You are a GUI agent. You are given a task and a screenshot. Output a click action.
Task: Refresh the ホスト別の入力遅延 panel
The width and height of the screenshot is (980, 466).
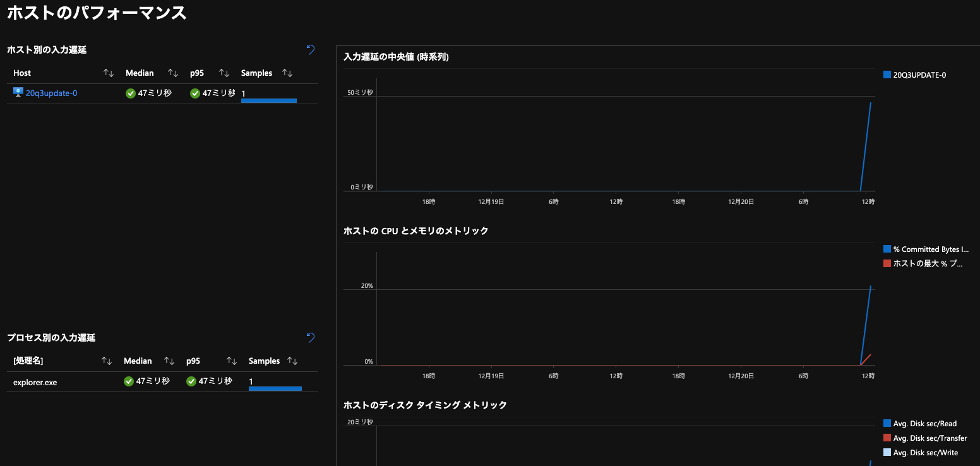click(309, 49)
